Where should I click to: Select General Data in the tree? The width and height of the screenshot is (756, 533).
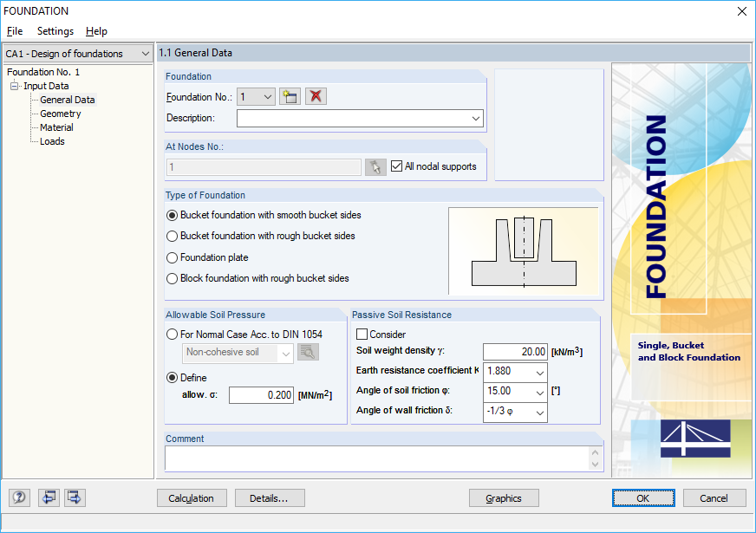pos(68,100)
